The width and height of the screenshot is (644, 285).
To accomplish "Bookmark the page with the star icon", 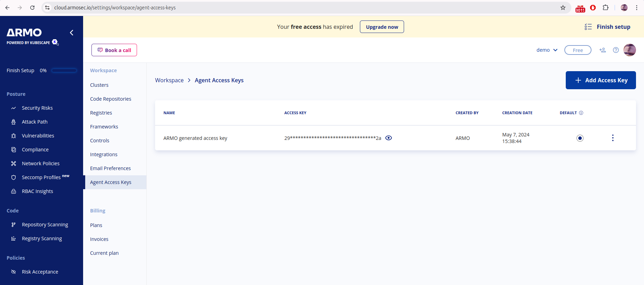I will [563, 8].
